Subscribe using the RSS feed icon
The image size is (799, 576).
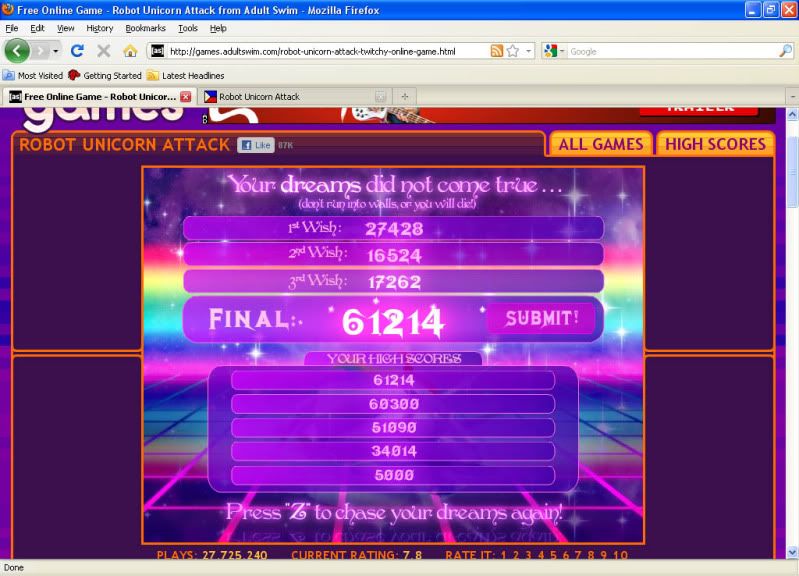click(x=496, y=51)
